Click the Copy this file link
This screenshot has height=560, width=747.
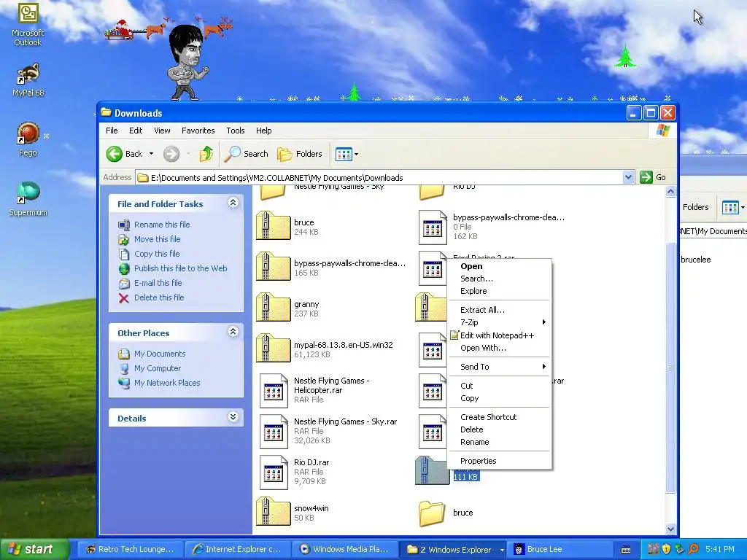[157, 254]
